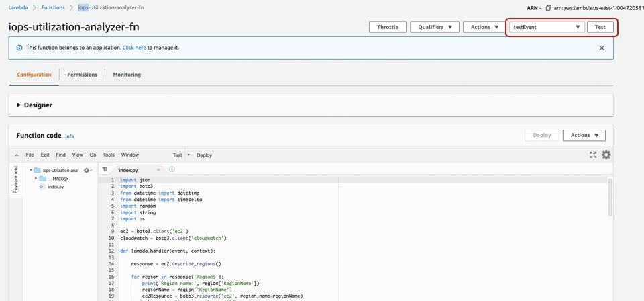Collapse the iops-utilization-anal root folder
644x301 pixels.
coord(31,170)
